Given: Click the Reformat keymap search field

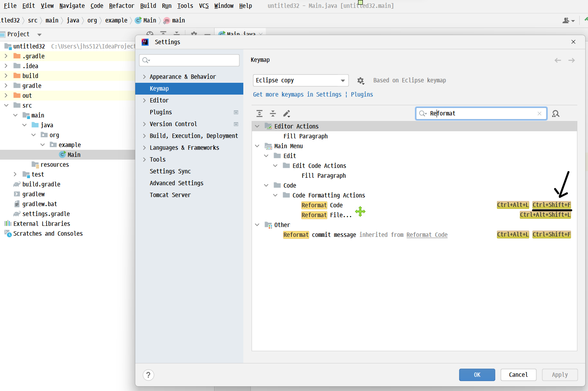Looking at the screenshot, I should [x=481, y=114].
